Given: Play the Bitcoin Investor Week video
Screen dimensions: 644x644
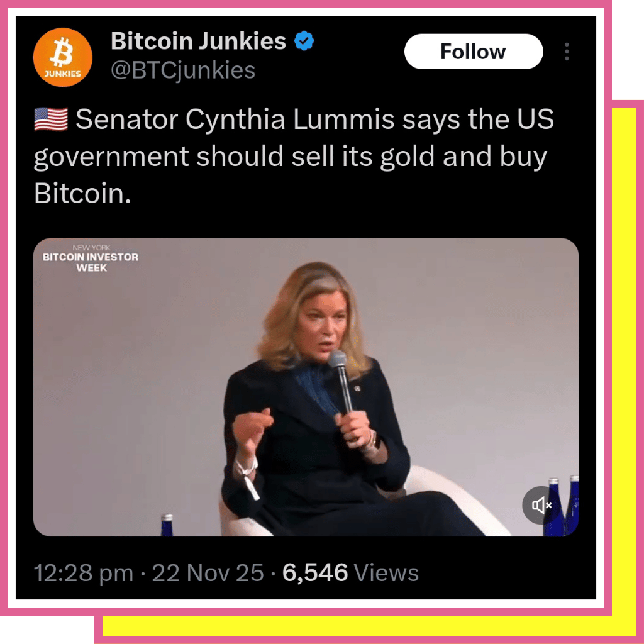Looking at the screenshot, I should (306, 387).
